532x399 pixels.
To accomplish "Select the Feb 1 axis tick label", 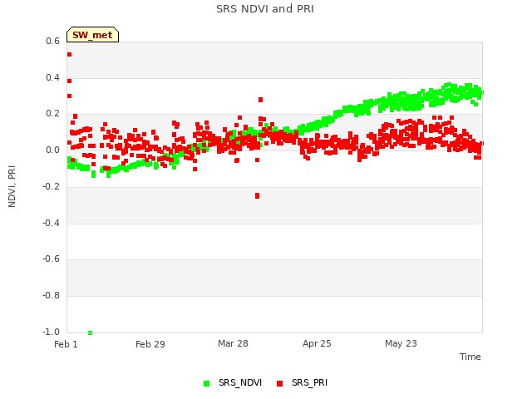I will (66, 344).
